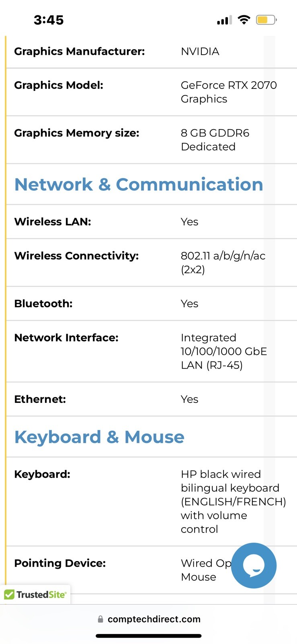
Task: Tap the Integrated 10/100/1000 GbE LAN text
Action: coord(224,351)
